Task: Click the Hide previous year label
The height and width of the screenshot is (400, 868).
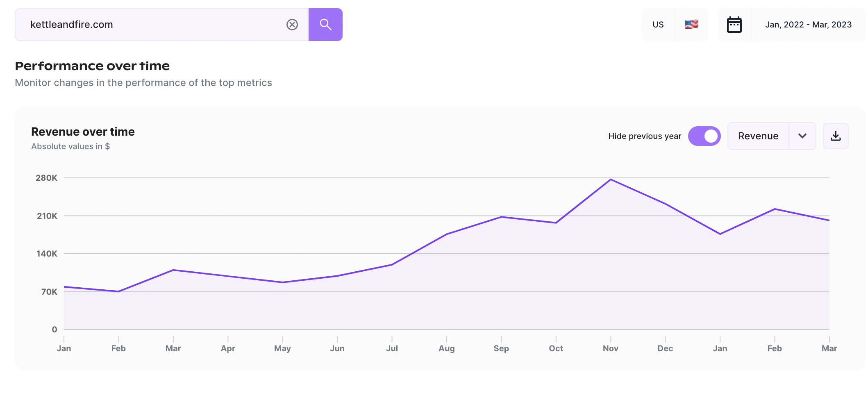Action: (x=645, y=136)
